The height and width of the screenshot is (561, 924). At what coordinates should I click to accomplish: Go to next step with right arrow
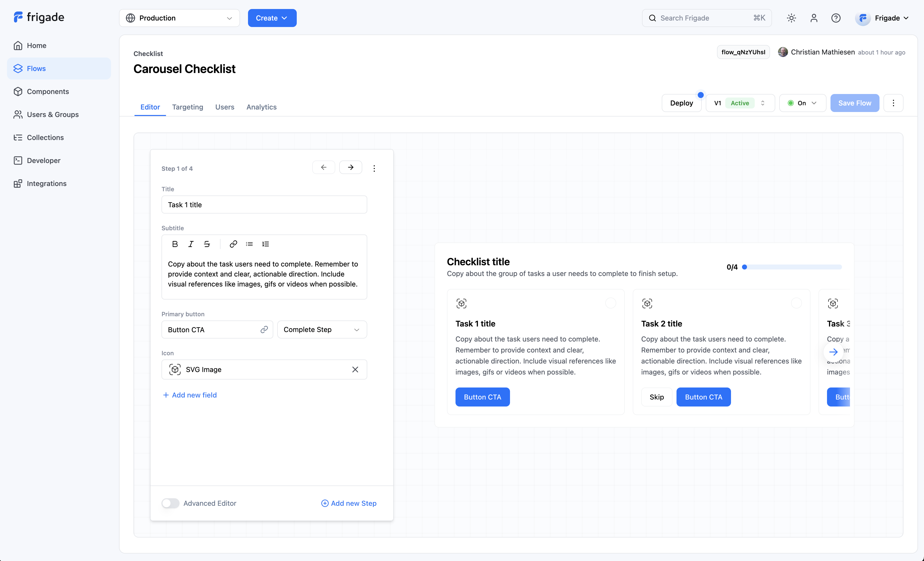point(350,167)
